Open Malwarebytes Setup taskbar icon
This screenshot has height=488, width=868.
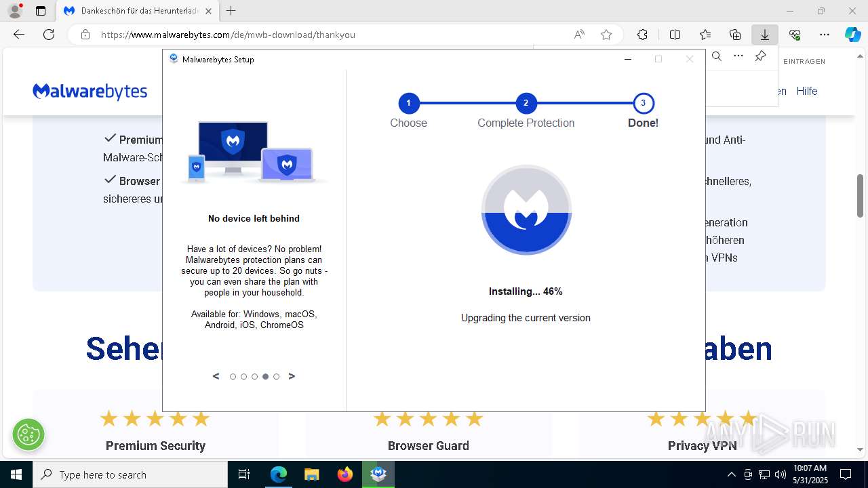pyautogui.click(x=378, y=474)
